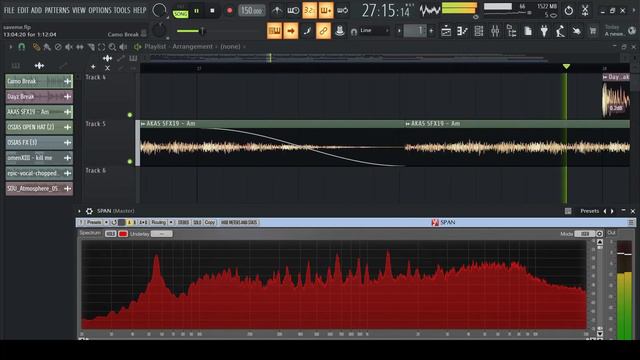Image resolution: width=640 pixels, height=360 pixels.
Task: Open the Browser icon
Action: click(511, 31)
